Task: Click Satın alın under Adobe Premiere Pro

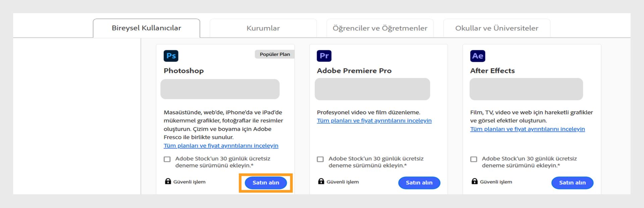Action: click(x=419, y=183)
